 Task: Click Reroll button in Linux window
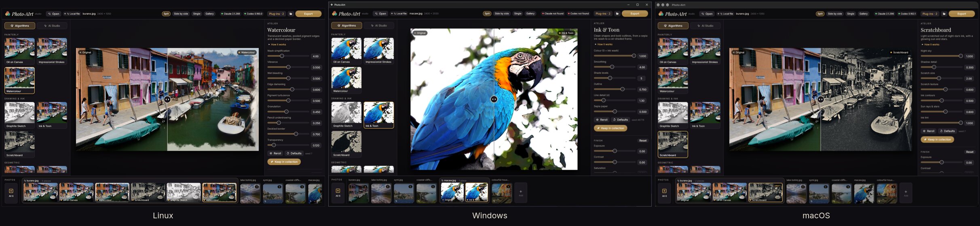click(x=275, y=154)
